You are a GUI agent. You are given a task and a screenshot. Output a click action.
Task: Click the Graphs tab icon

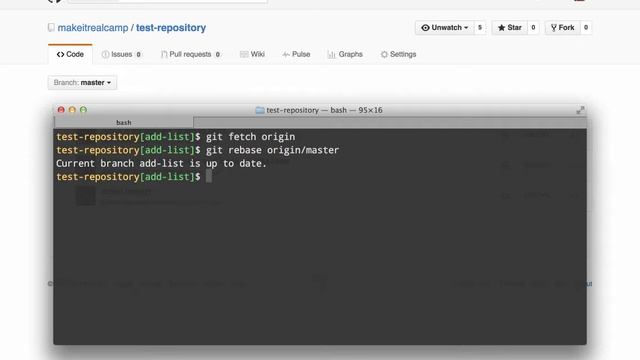(331, 54)
